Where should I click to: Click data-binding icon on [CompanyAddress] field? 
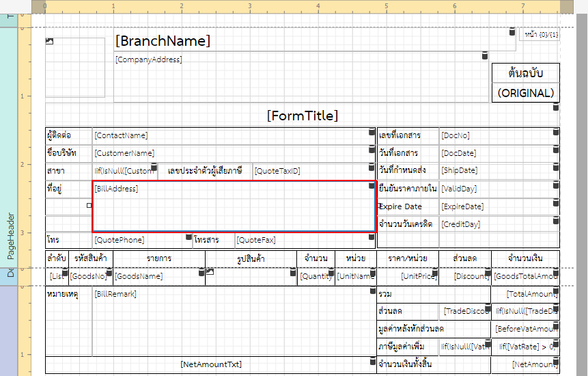[485, 56]
